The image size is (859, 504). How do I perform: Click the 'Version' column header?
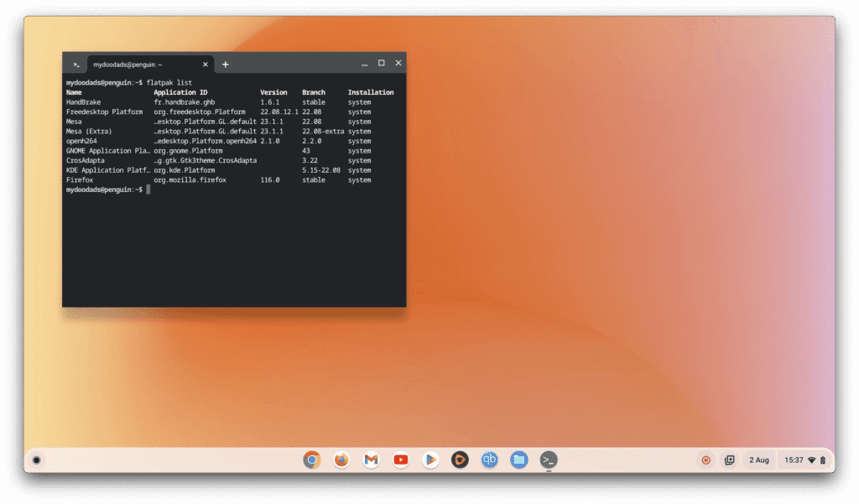(x=273, y=92)
